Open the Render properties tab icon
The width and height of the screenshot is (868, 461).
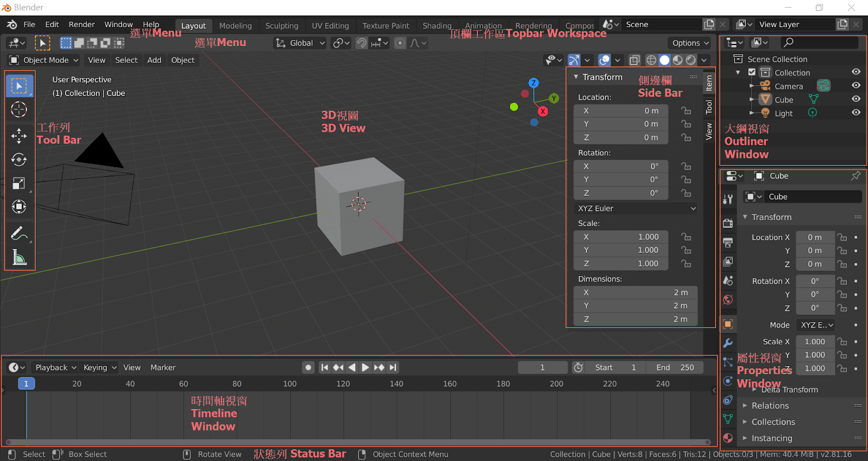click(728, 223)
